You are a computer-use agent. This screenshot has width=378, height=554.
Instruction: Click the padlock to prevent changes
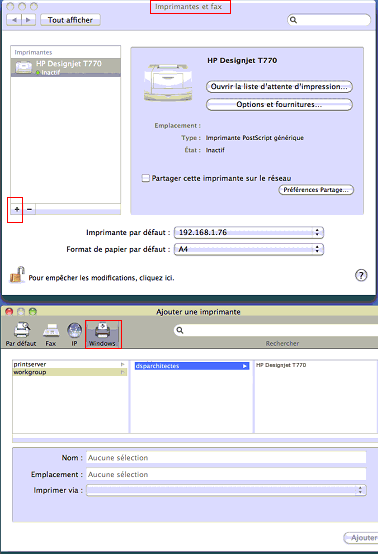click(17, 275)
